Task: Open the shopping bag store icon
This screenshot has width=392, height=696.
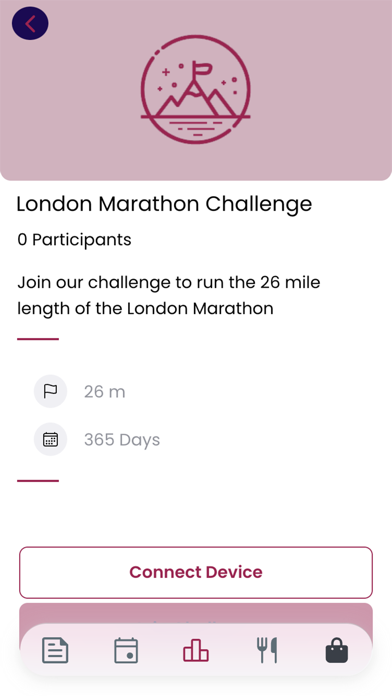Action: [337, 650]
